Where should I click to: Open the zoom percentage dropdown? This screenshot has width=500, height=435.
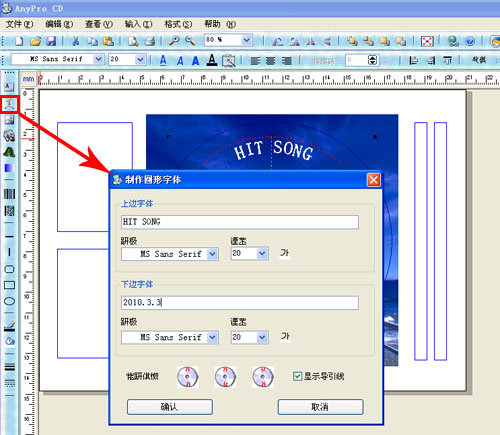[x=246, y=40]
